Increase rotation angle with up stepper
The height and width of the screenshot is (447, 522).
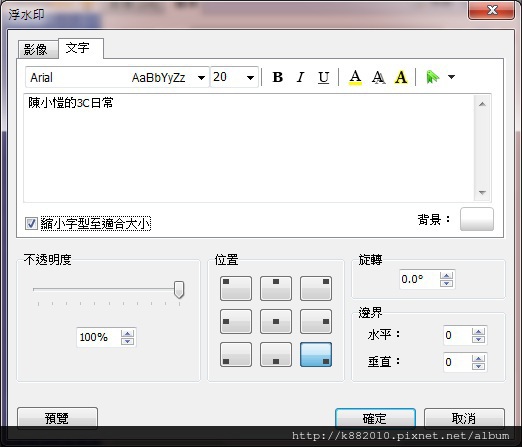(446, 275)
